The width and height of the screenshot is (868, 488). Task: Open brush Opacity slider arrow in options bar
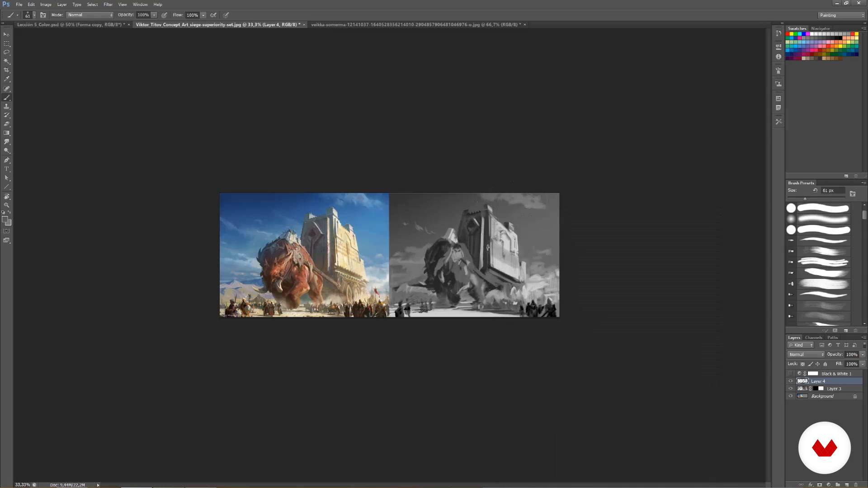[154, 15]
